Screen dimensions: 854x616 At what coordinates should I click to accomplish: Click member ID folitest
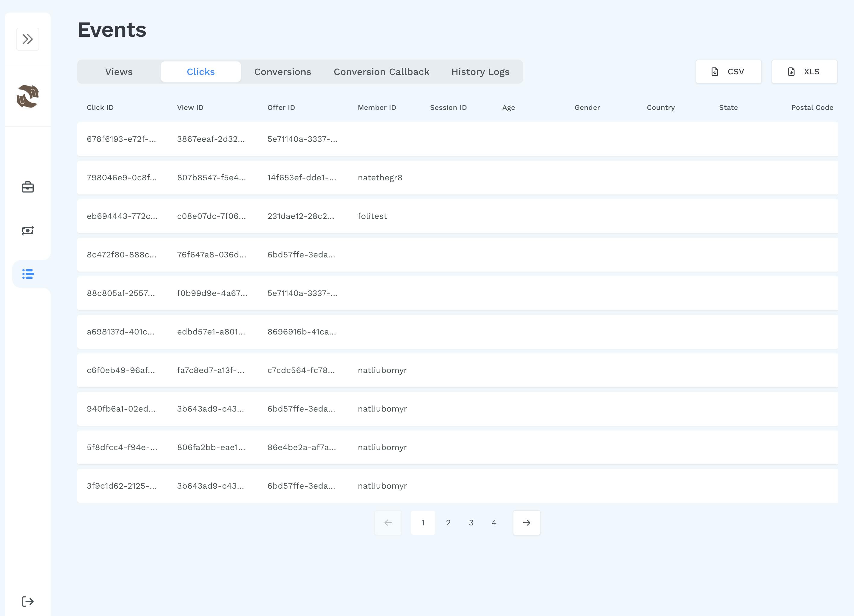[x=372, y=216]
